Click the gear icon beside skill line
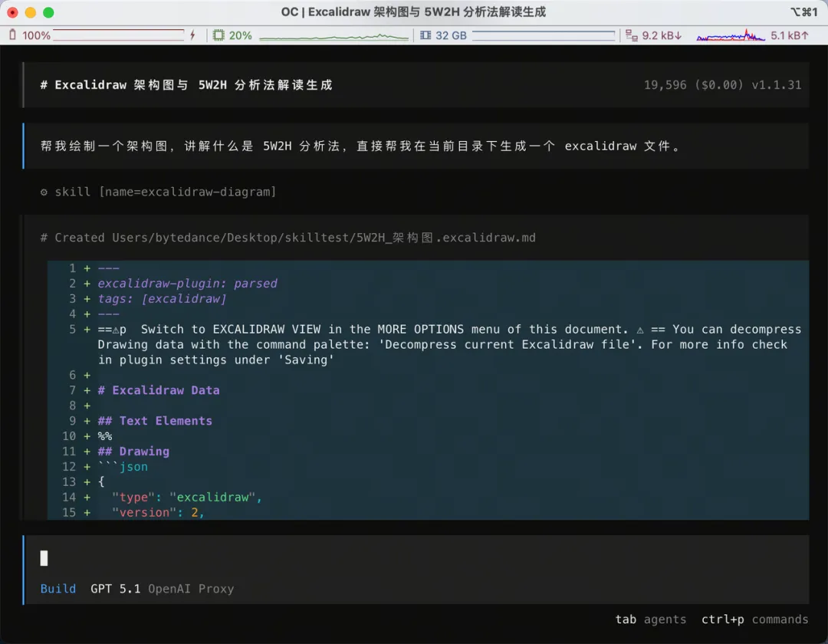Viewport: 828px width, 644px height. [x=44, y=192]
